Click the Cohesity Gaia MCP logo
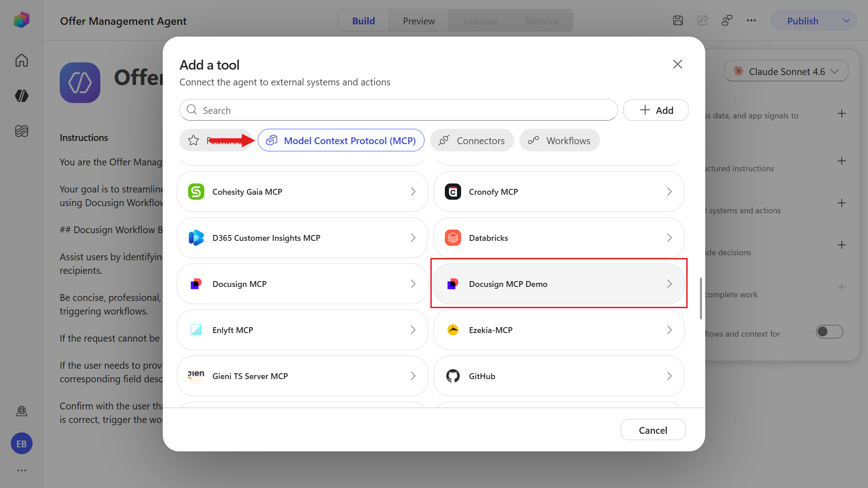 click(x=196, y=192)
